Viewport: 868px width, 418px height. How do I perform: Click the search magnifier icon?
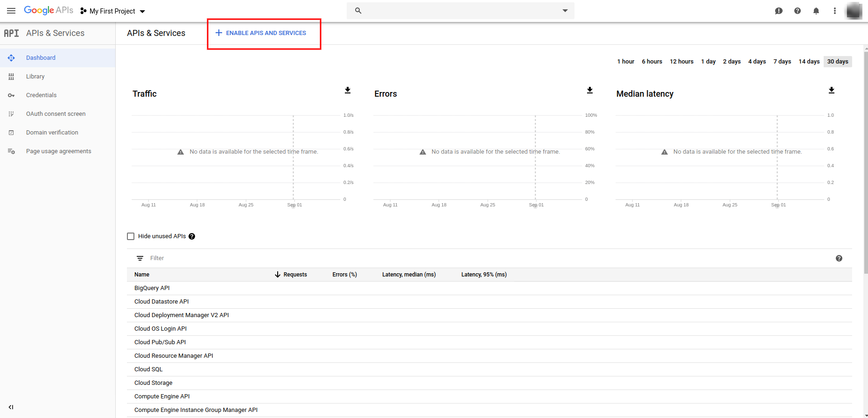358,11
